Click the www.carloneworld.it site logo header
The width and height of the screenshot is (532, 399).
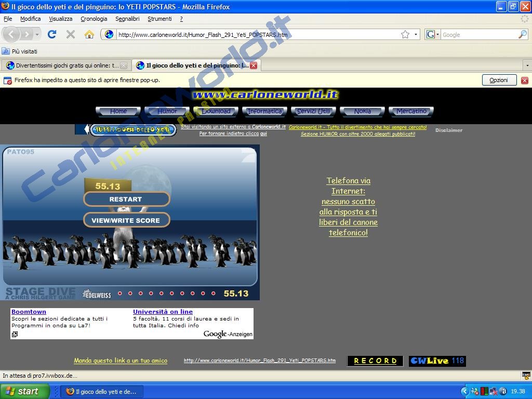tap(265, 95)
